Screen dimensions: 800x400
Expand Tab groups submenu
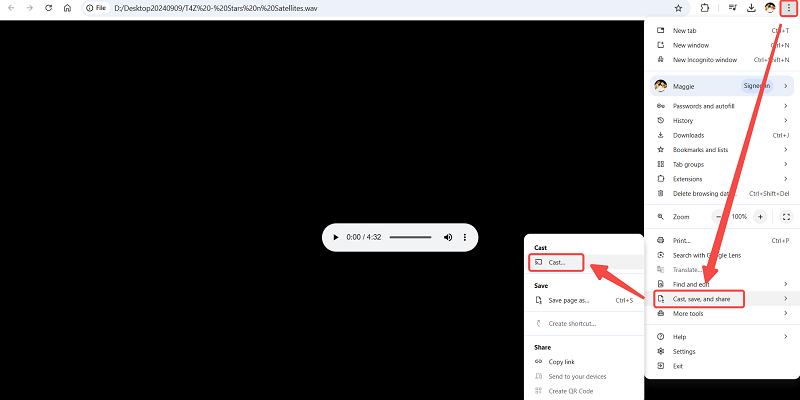pyautogui.click(x=722, y=164)
